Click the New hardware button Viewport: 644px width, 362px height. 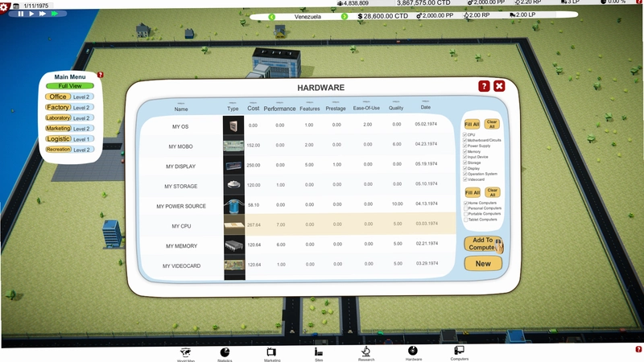pos(483,264)
